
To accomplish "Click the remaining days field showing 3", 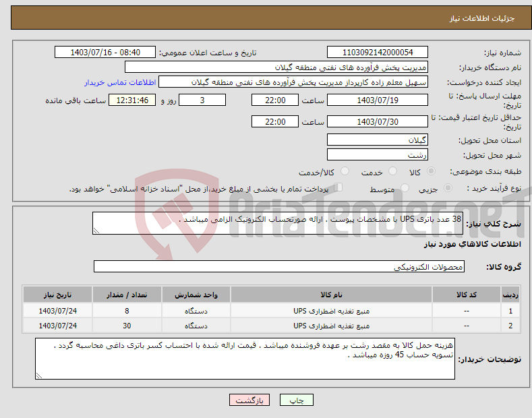I will coord(202,100).
